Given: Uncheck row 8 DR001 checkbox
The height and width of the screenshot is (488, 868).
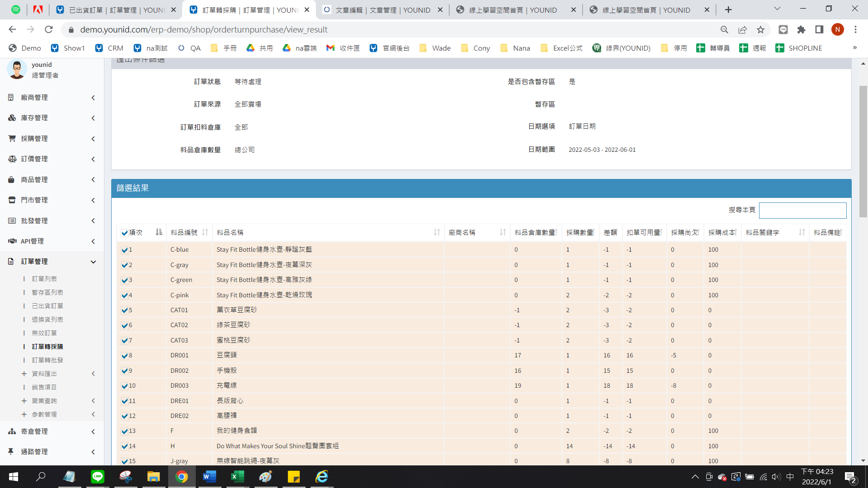Looking at the screenshot, I should [125, 356].
